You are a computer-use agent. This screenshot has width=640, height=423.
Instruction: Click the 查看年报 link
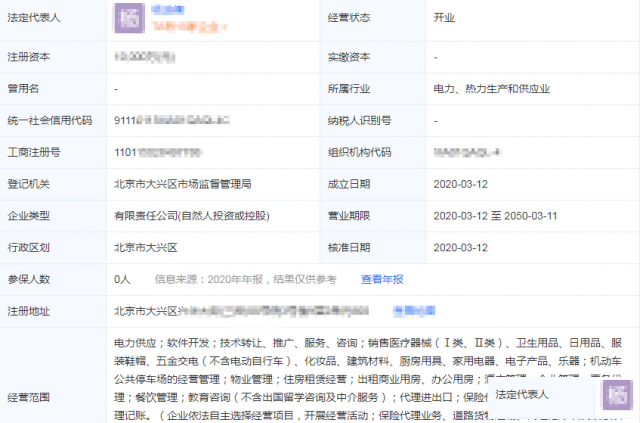[382, 279]
